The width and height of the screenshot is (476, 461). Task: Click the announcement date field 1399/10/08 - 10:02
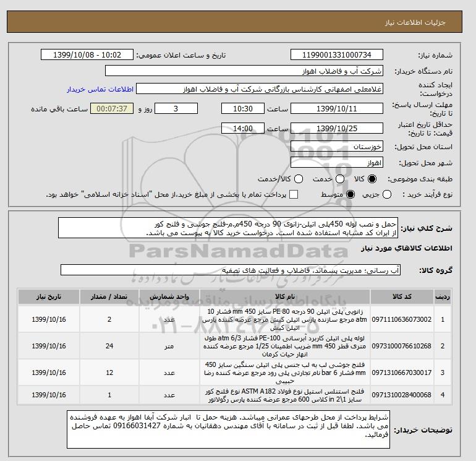(x=87, y=54)
